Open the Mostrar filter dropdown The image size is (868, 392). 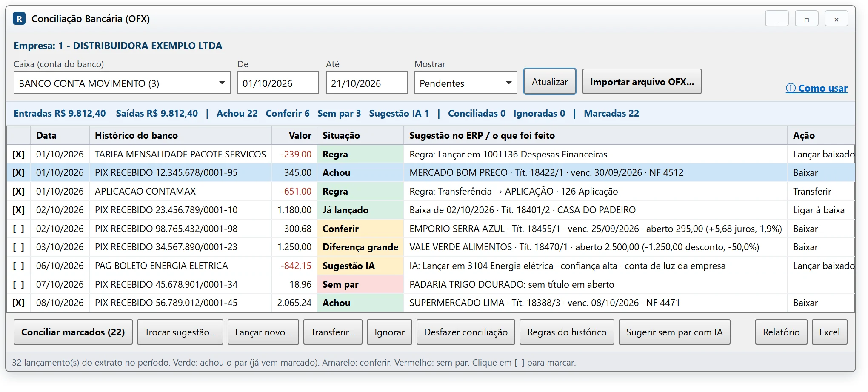pyautogui.click(x=466, y=83)
